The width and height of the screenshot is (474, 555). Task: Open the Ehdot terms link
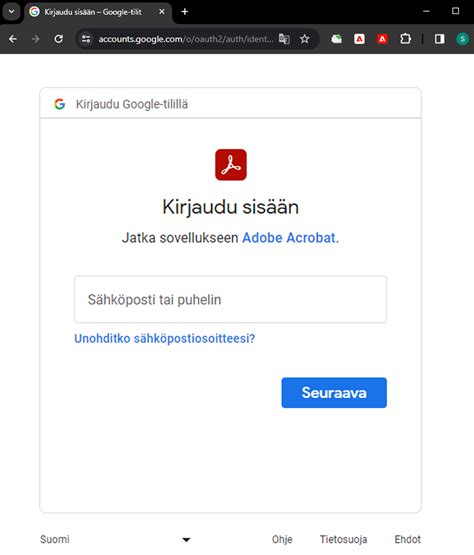point(407,539)
